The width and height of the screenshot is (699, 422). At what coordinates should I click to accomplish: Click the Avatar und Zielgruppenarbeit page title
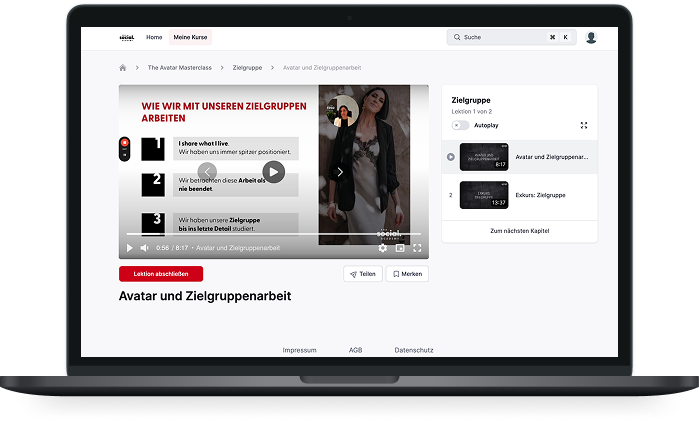click(x=205, y=296)
